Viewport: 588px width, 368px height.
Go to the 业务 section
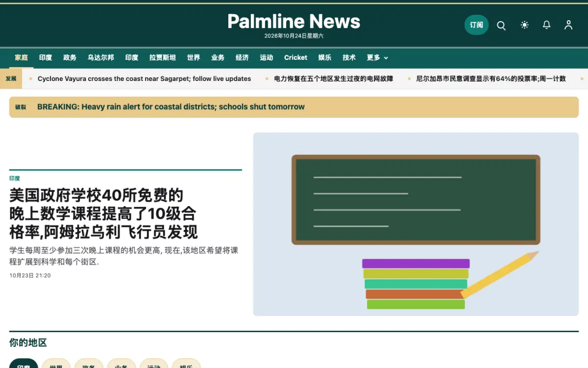click(x=218, y=57)
